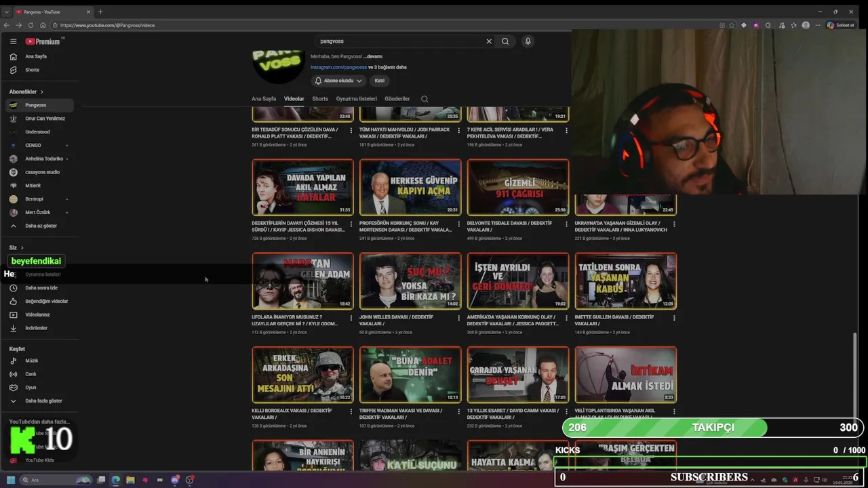This screenshot has width=868, height=488.
Task: Select the Pangvoss - YouTube browser tab
Action: point(53,12)
